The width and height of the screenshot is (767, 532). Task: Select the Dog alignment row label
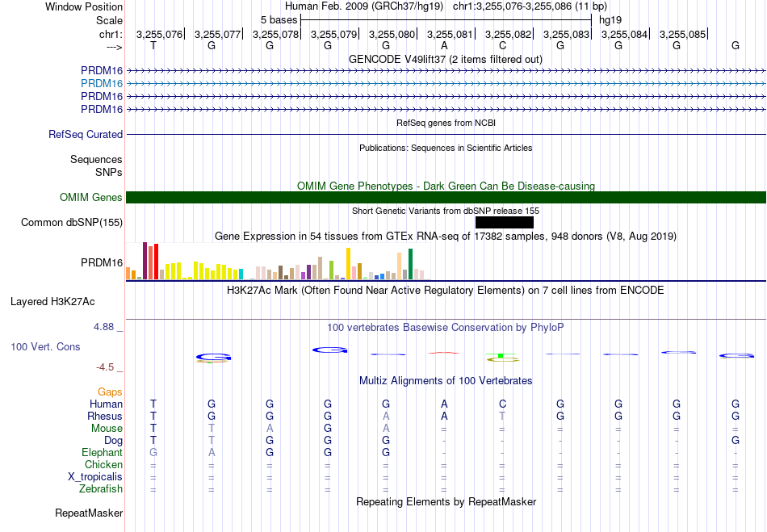pos(114,441)
